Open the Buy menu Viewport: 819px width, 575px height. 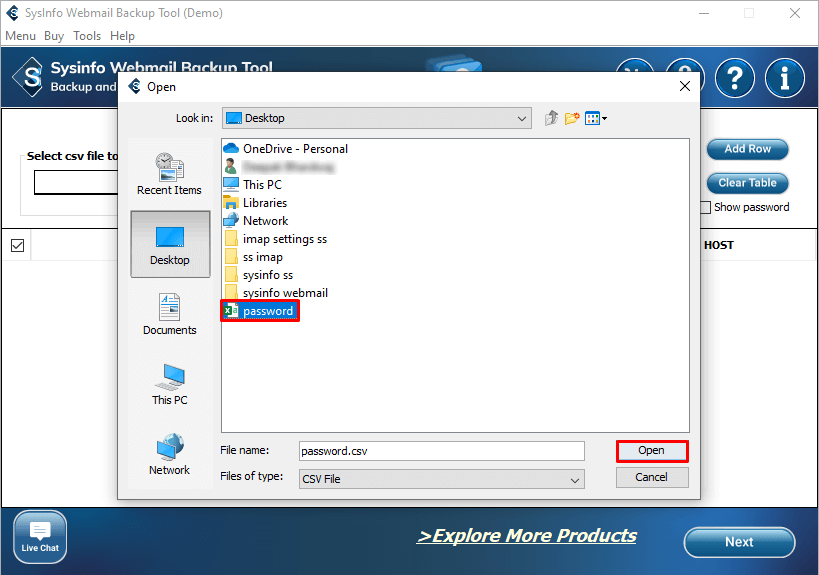point(54,36)
